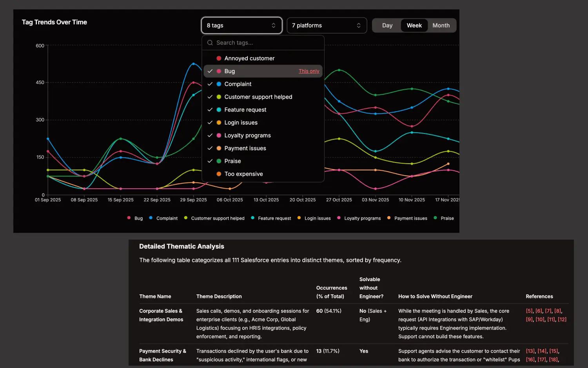This screenshot has width=588, height=368.
Task: Click the Complaint legend dot below the chart
Action: coord(150,218)
